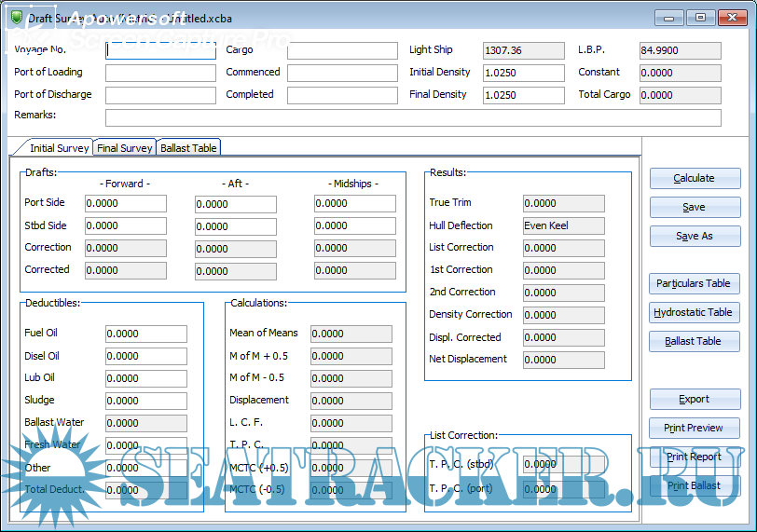
Task: Click the Voyage No. input field
Action: coord(160,51)
